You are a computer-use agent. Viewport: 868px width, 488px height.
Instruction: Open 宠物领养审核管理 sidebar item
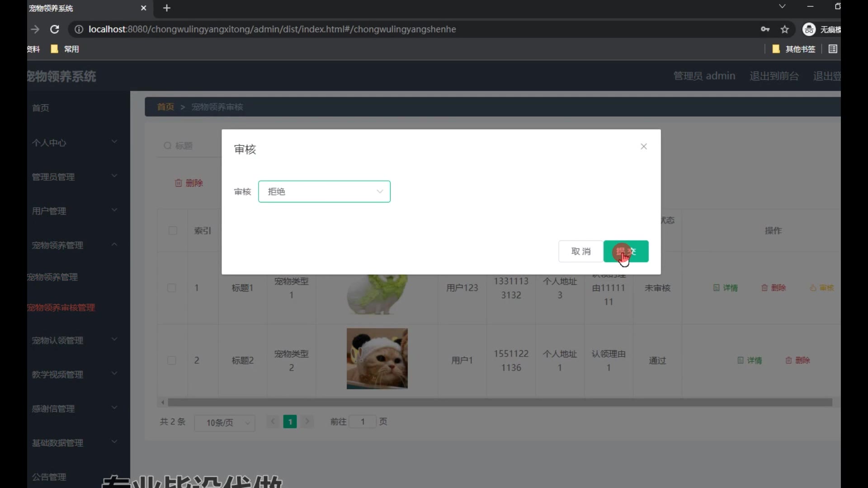61,308
